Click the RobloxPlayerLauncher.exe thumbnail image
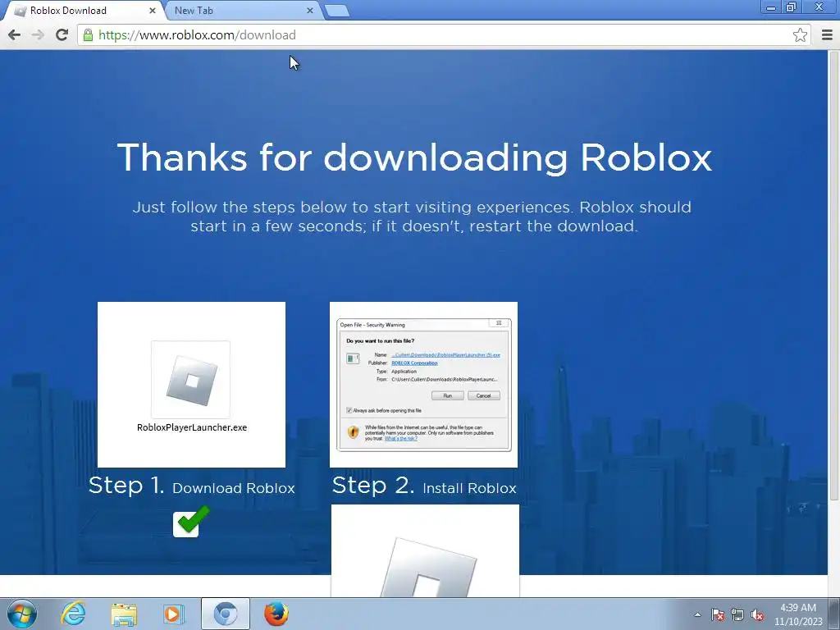Screen dimensions: 840x630 coord(191,384)
